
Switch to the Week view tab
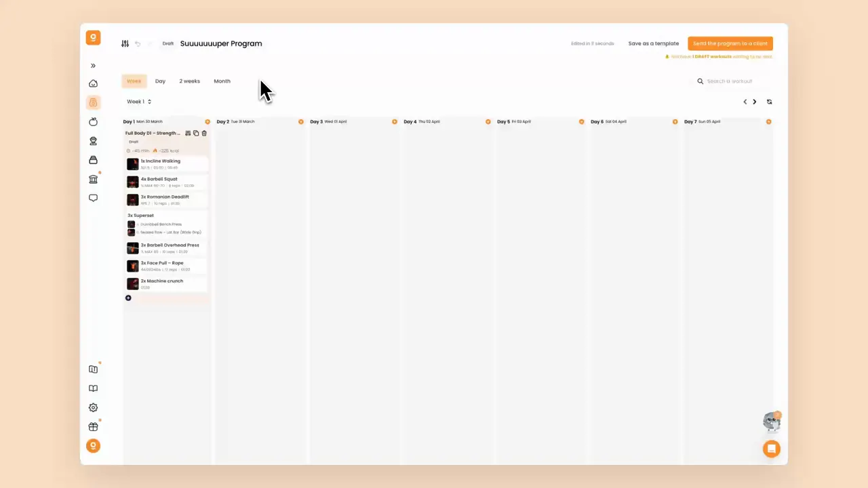(x=134, y=81)
